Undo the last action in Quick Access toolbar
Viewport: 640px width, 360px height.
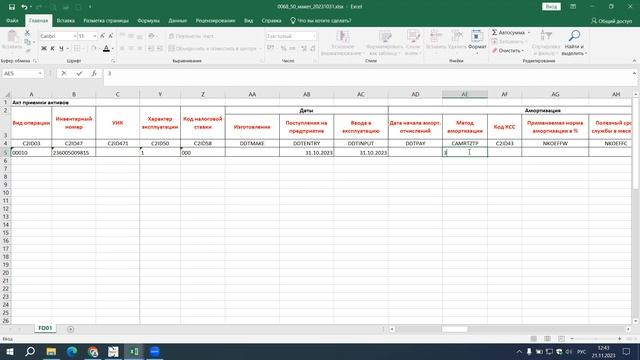tap(24, 7)
